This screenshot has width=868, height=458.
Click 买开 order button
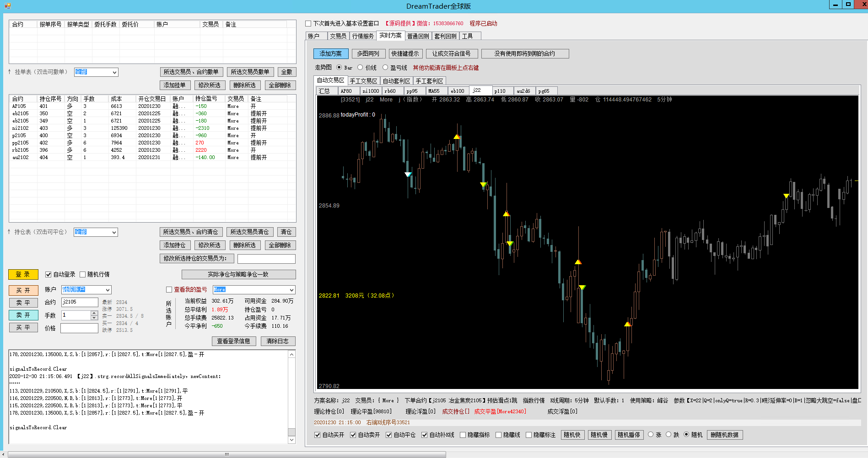[x=23, y=290]
